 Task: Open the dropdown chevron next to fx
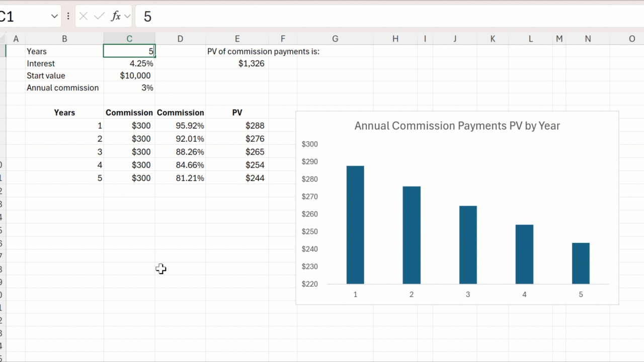[127, 17]
